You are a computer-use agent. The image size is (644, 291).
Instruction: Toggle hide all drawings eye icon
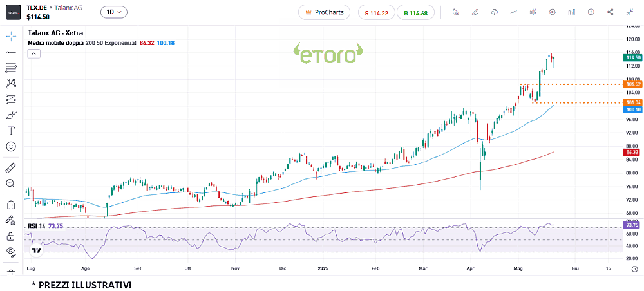(x=11, y=252)
